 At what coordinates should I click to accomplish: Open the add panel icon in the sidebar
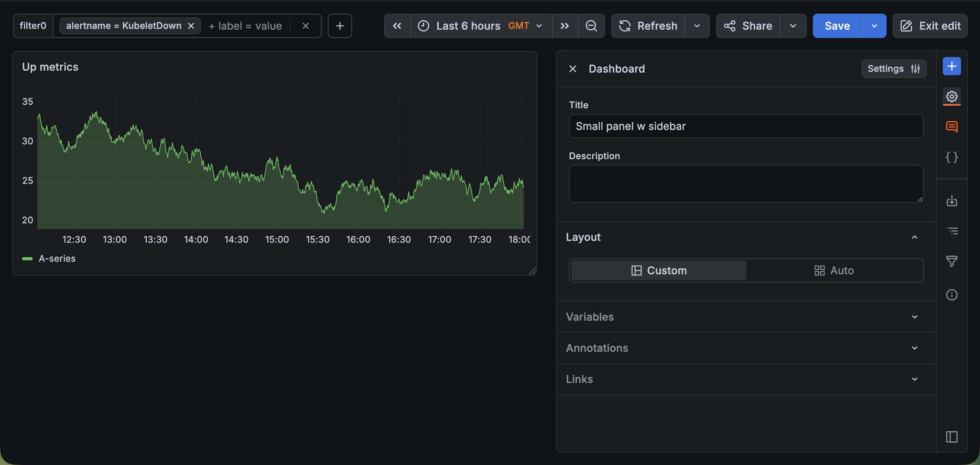coord(952,66)
